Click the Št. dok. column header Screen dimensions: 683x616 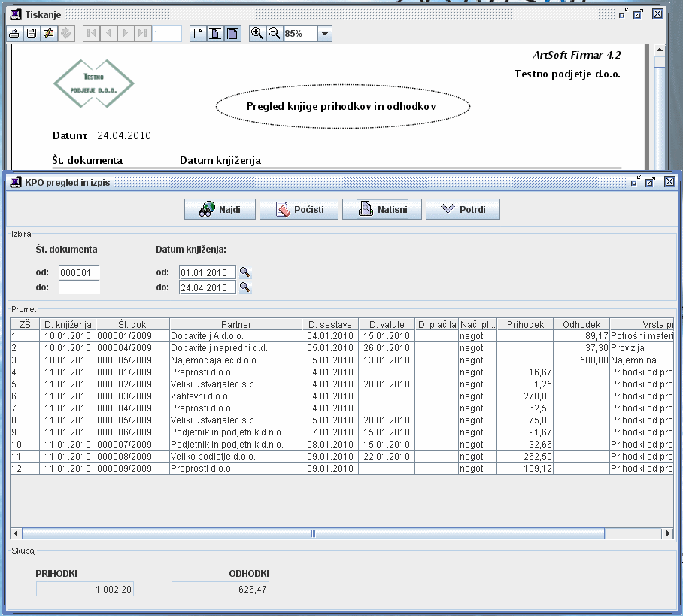point(133,324)
